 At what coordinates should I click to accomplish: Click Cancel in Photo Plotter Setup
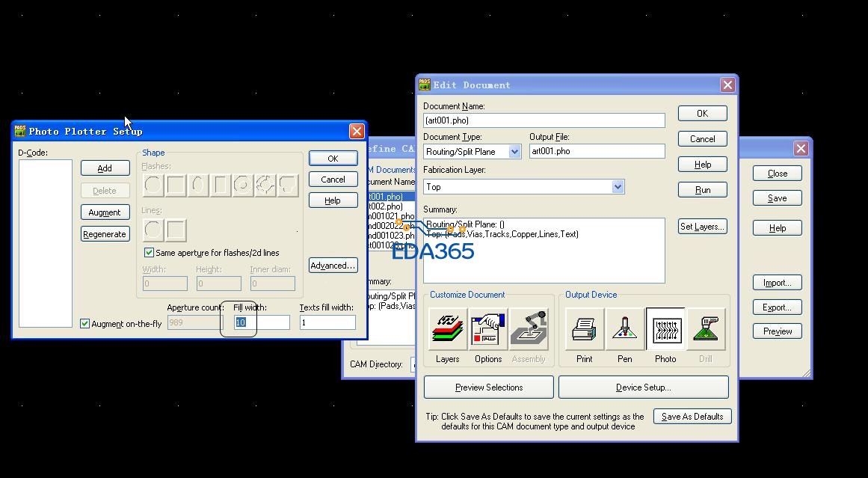pyautogui.click(x=333, y=180)
